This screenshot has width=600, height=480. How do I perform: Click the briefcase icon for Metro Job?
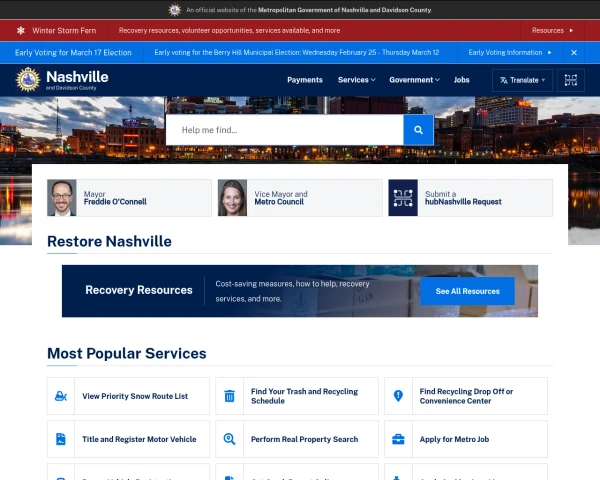tap(398, 439)
